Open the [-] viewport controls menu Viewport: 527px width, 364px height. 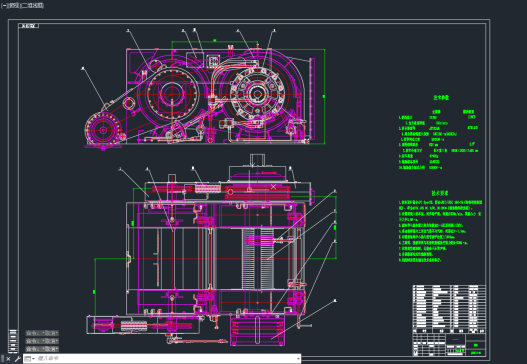click(4, 6)
